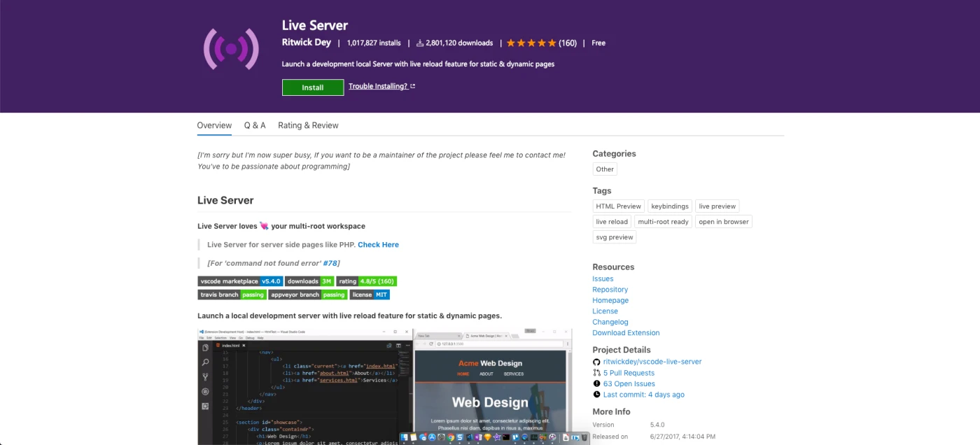This screenshot has height=445, width=980.
Task: Click the open in browser tag
Action: click(x=724, y=222)
